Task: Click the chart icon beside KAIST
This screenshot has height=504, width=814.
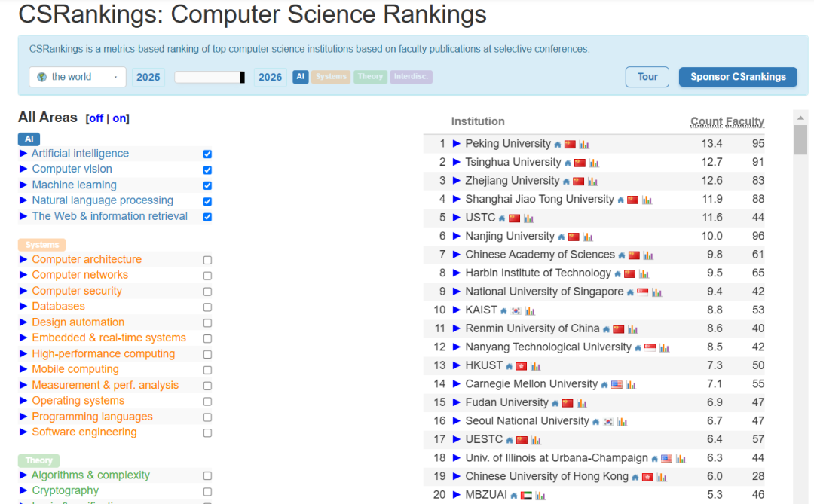Action: pos(530,310)
